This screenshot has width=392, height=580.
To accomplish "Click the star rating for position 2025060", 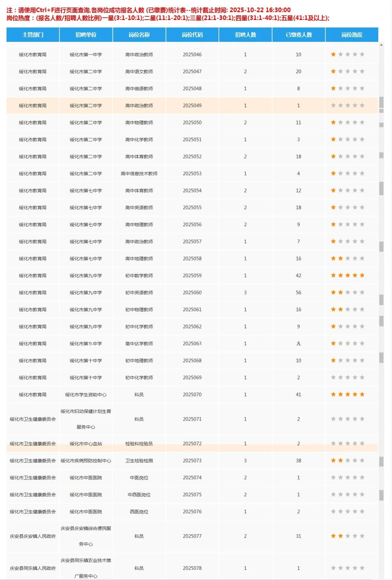I will click(x=347, y=292).
